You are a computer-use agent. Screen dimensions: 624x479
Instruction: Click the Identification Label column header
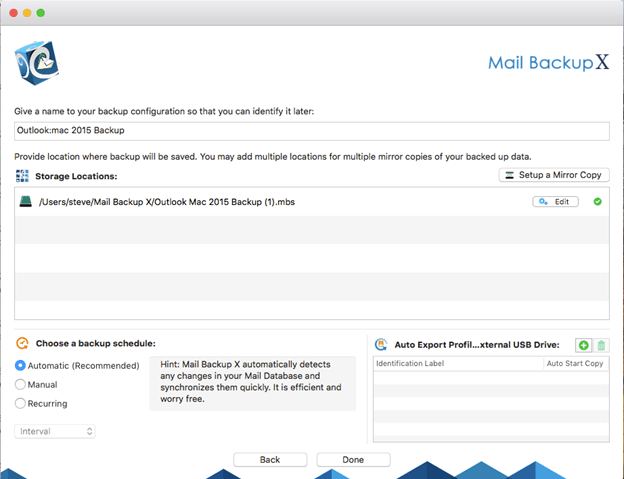tap(458, 364)
